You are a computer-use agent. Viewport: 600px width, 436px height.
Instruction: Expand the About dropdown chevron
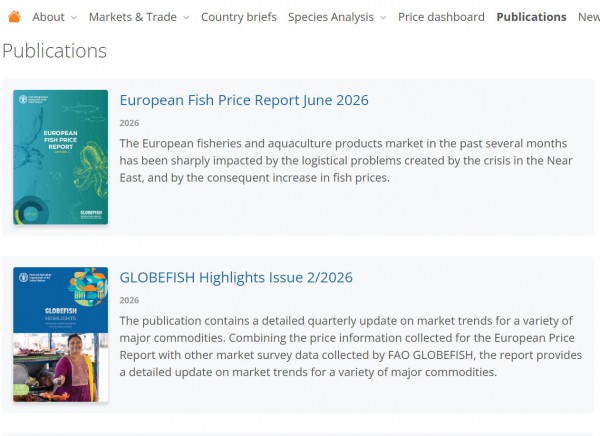point(74,18)
